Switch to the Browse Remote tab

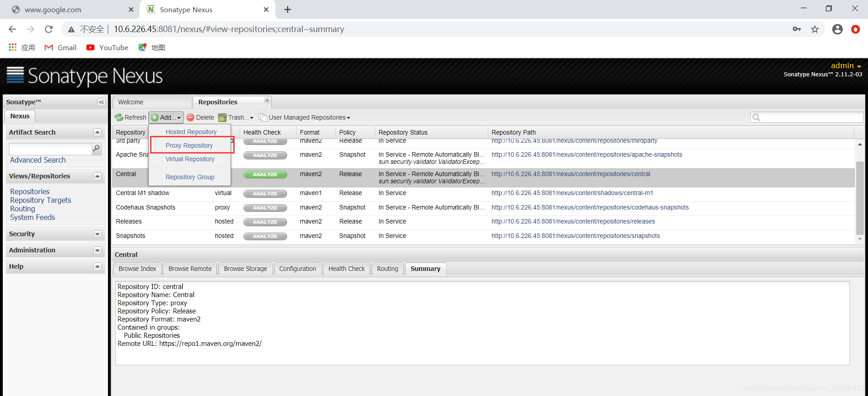pyautogui.click(x=190, y=269)
